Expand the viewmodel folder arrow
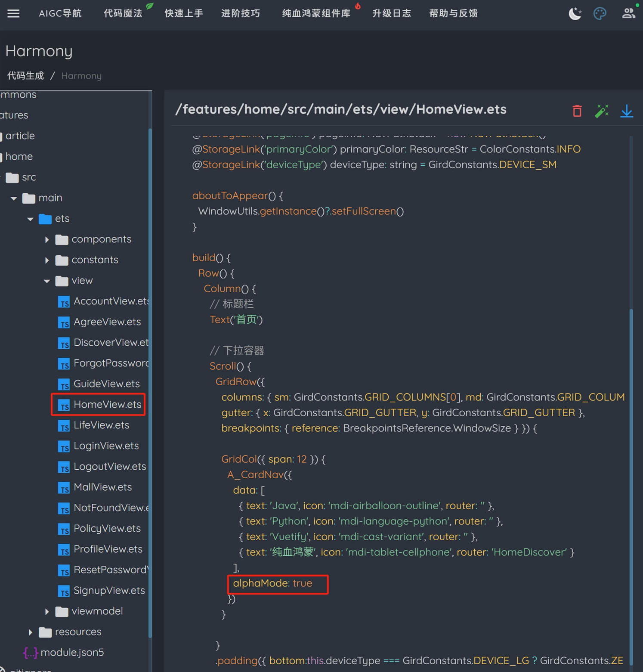This screenshot has width=643, height=672. click(x=47, y=612)
